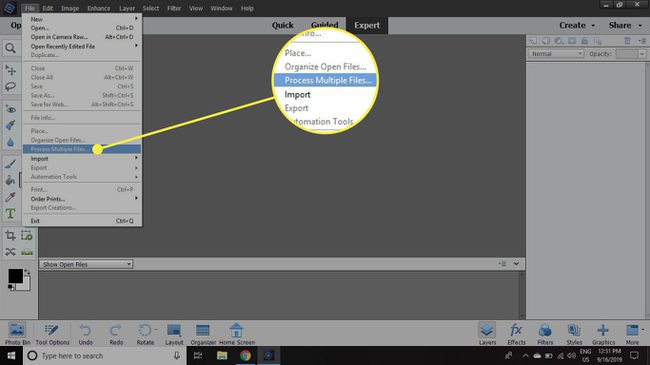Rotate the photo using the Rotate button
The width and height of the screenshot is (650, 365).
pyautogui.click(x=145, y=334)
